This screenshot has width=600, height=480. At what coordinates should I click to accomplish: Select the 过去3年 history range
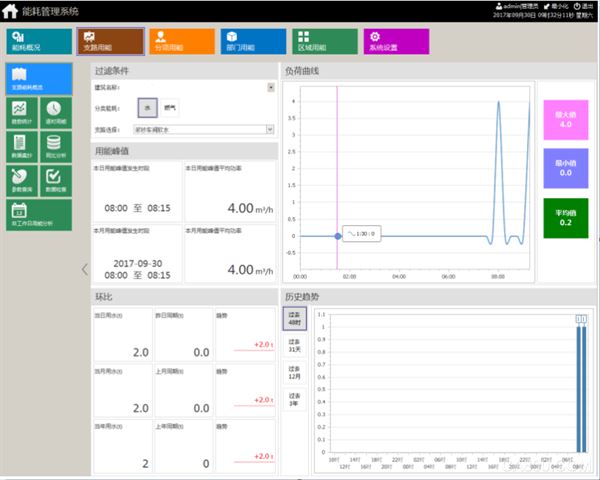pyautogui.click(x=295, y=400)
